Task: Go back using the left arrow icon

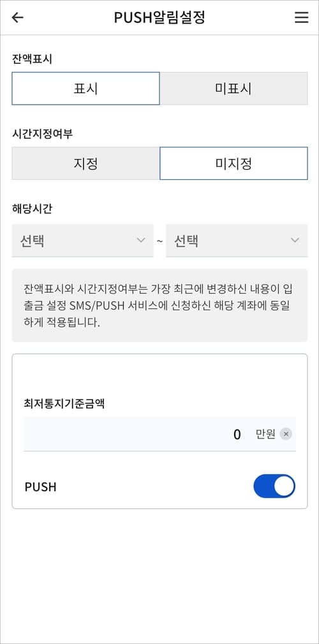Action: click(18, 18)
